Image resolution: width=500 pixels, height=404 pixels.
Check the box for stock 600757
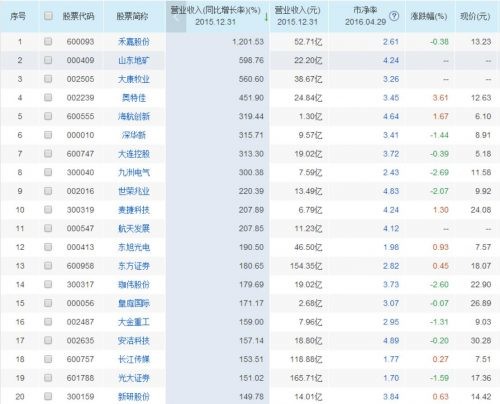pos(48,359)
